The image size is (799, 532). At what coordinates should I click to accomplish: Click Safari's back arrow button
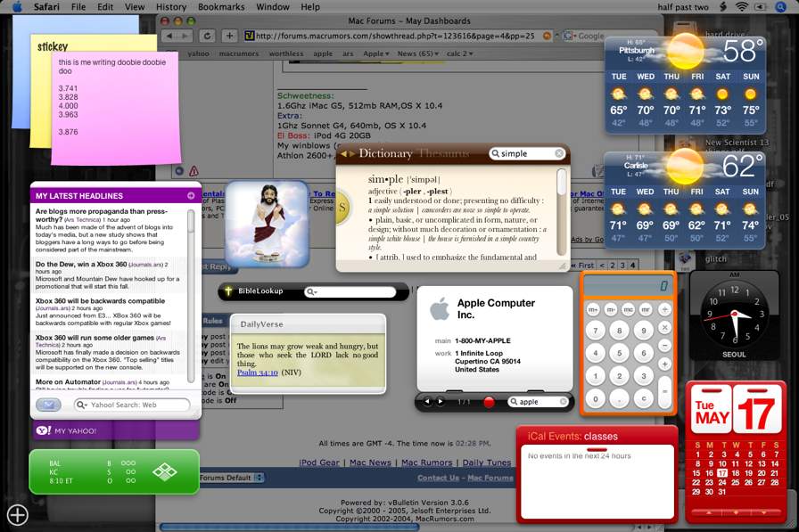[169, 37]
